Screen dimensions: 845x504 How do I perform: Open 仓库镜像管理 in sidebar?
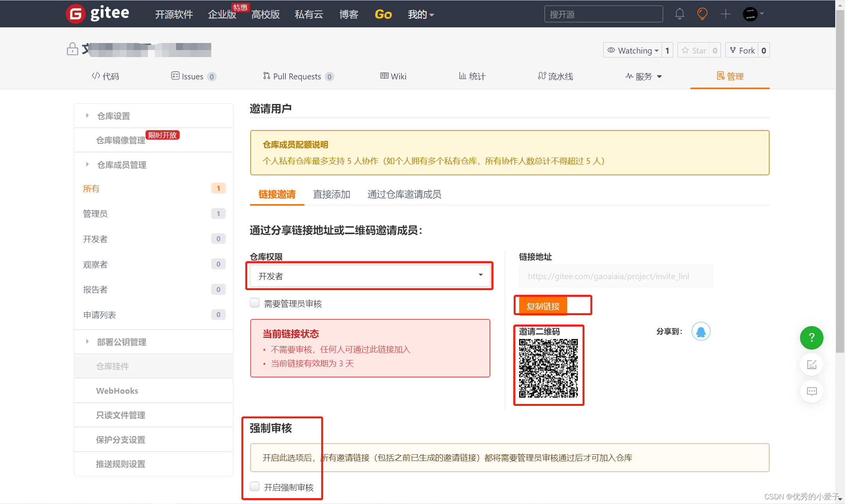pos(154,140)
